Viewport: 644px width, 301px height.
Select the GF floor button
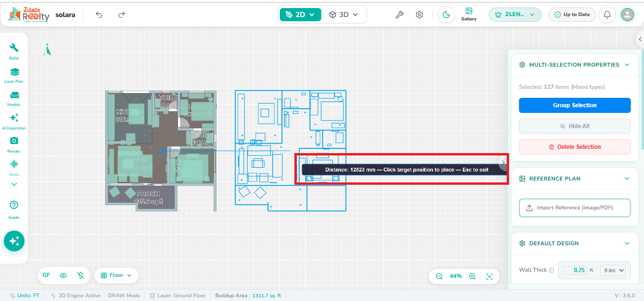point(46,275)
